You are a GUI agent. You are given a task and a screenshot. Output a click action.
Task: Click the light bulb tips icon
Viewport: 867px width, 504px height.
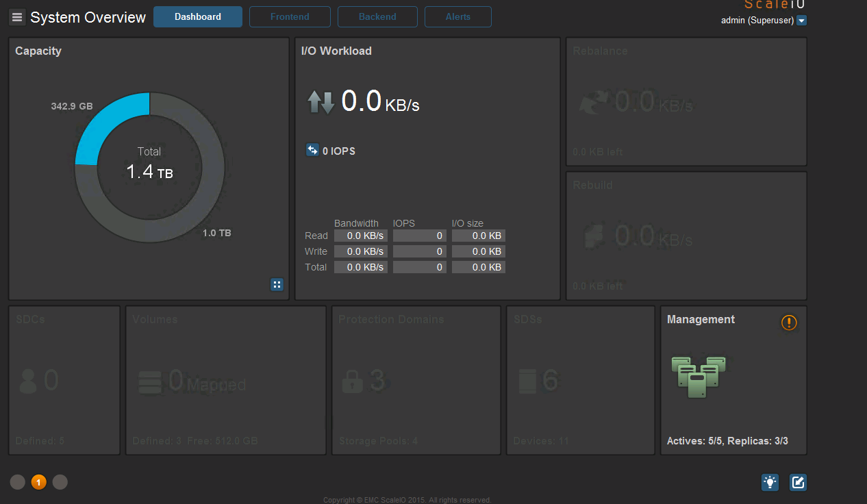tap(770, 482)
